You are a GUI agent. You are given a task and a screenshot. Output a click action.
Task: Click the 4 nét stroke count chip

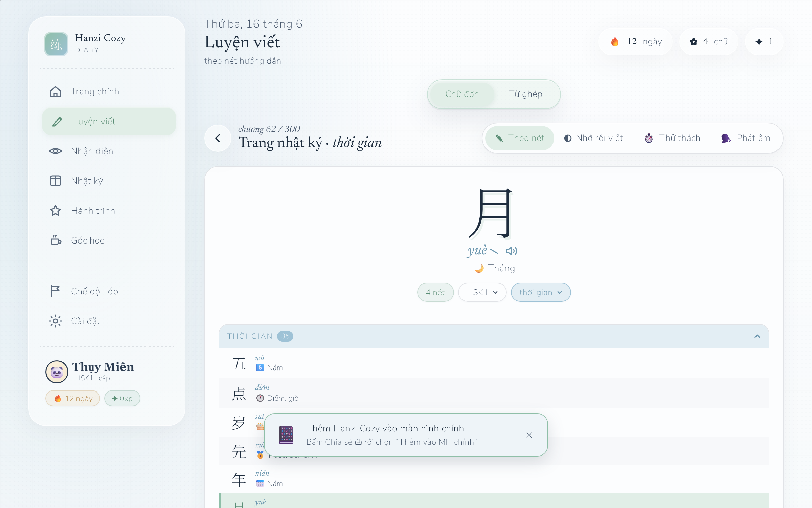point(435,292)
